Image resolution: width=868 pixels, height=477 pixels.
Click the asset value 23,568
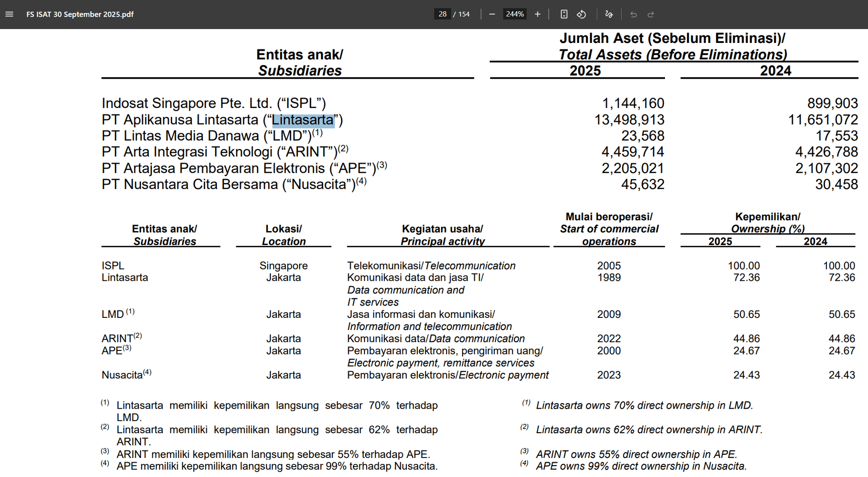click(x=643, y=136)
